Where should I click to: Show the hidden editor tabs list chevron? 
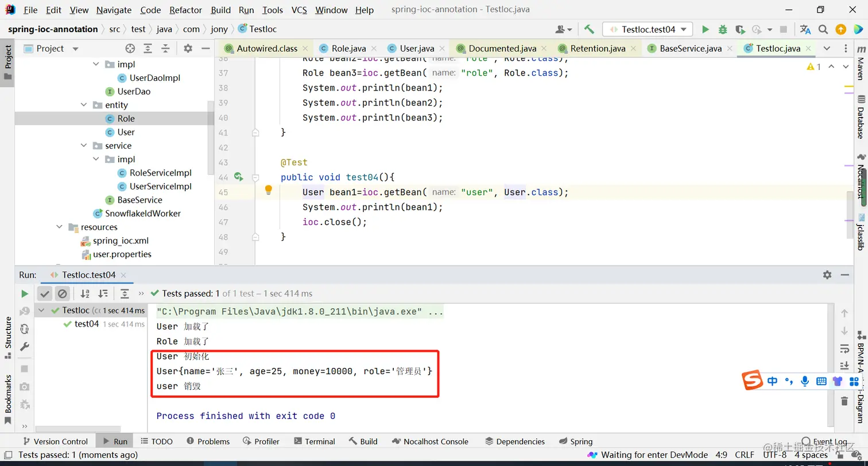(827, 49)
